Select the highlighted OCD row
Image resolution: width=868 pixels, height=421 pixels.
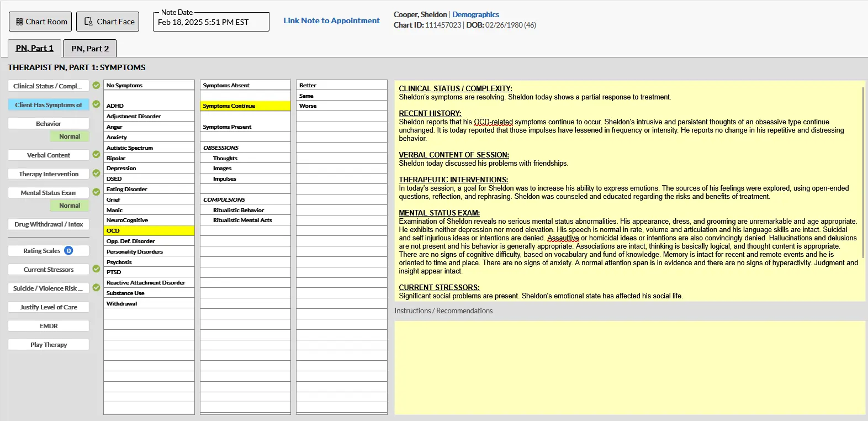coord(149,231)
